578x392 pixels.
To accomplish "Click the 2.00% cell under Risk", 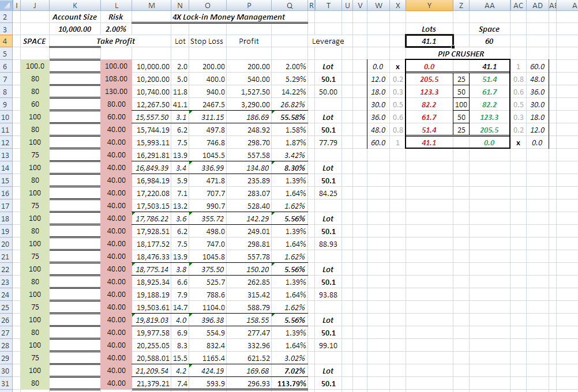I will point(116,29).
